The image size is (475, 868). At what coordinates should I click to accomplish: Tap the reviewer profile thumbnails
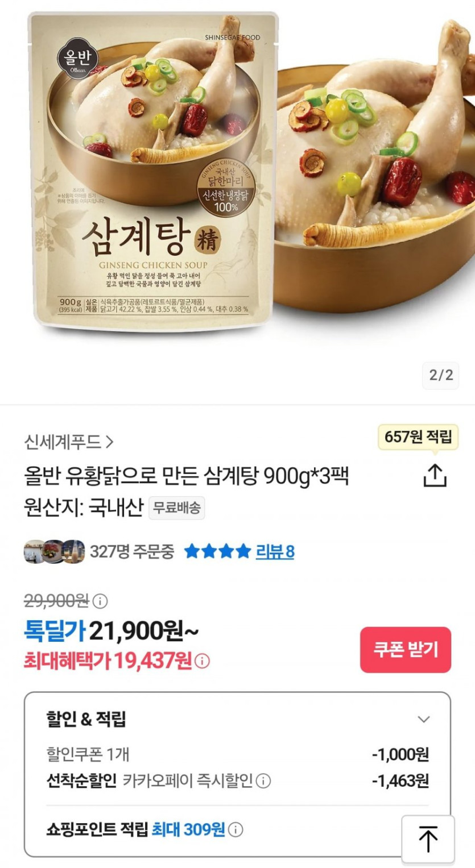(54, 551)
